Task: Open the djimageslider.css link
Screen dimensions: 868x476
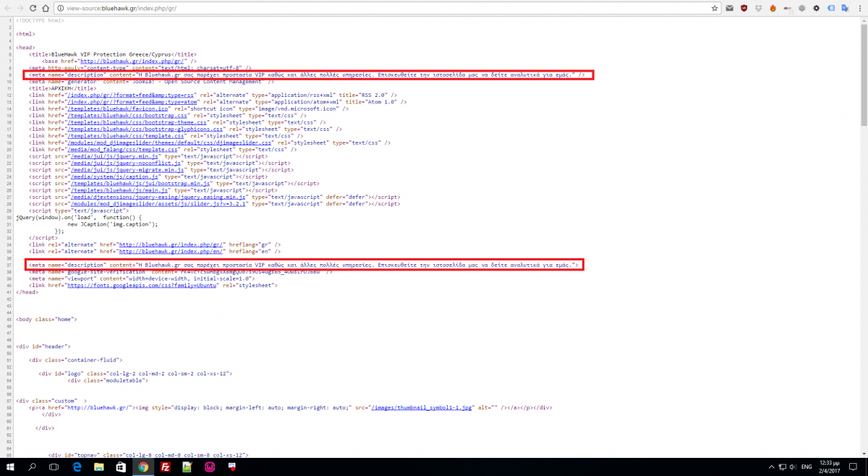Action: click(169, 143)
